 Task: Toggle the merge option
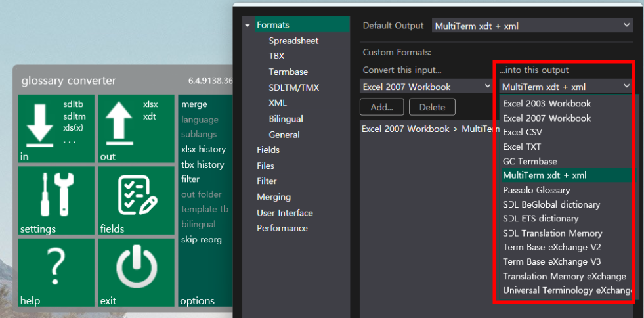click(194, 104)
